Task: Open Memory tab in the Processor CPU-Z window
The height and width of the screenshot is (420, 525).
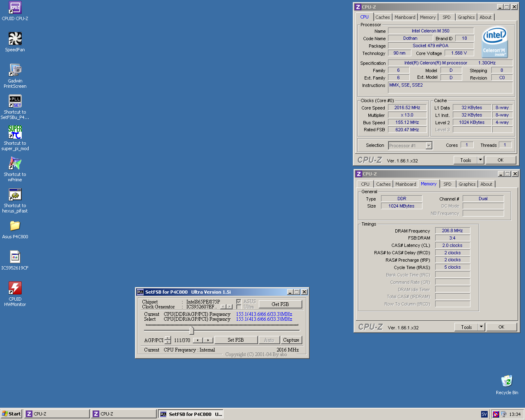Action: pyautogui.click(x=428, y=17)
